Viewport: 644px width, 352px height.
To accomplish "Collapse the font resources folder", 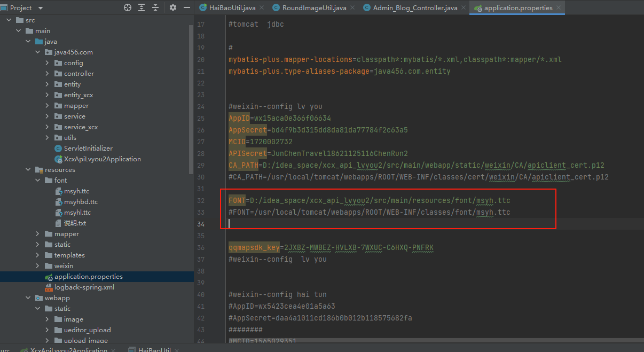I will (37, 181).
